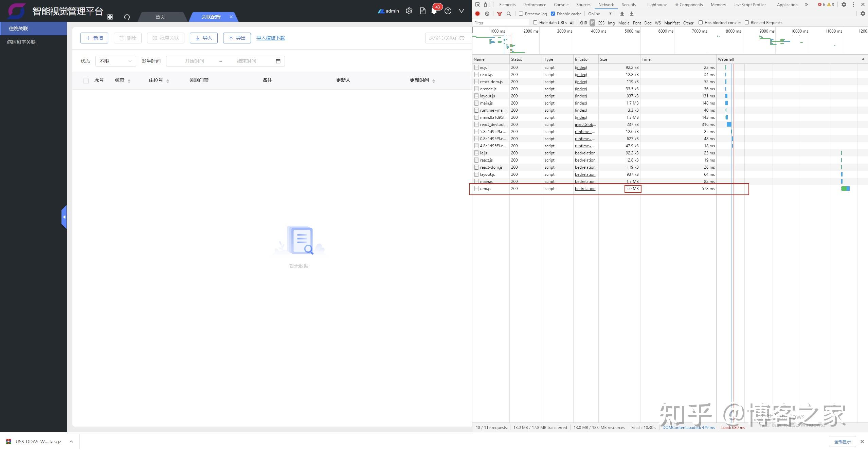
Task: Open the Online throttling dropdown
Action: click(x=600, y=14)
